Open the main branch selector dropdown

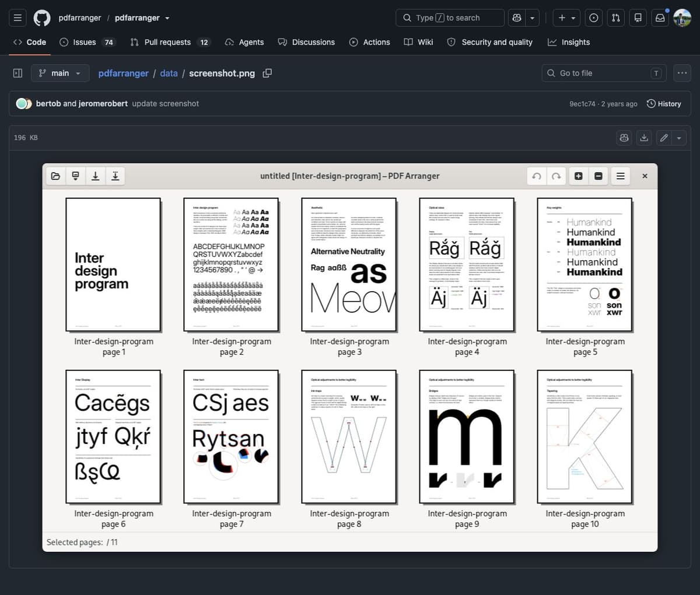tap(60, 73)
